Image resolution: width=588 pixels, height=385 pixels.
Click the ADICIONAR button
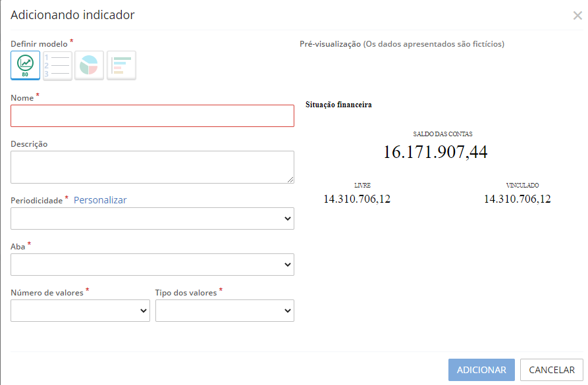481,370
